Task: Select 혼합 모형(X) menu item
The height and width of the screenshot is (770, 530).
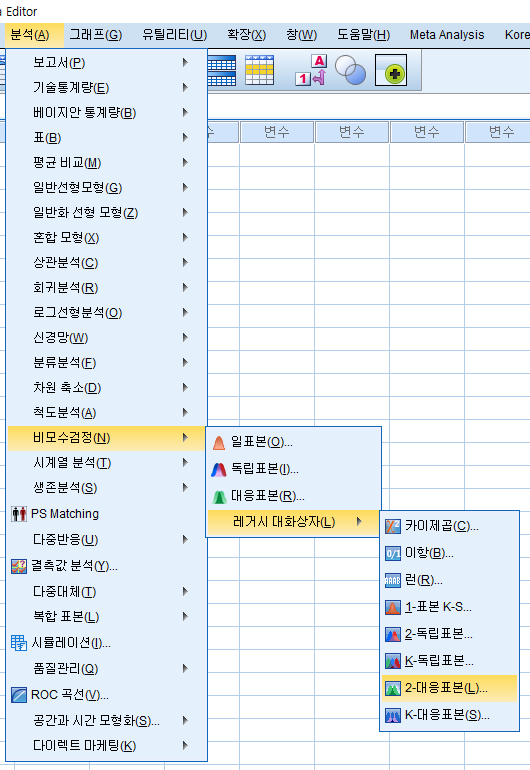Action: point(107,238)
